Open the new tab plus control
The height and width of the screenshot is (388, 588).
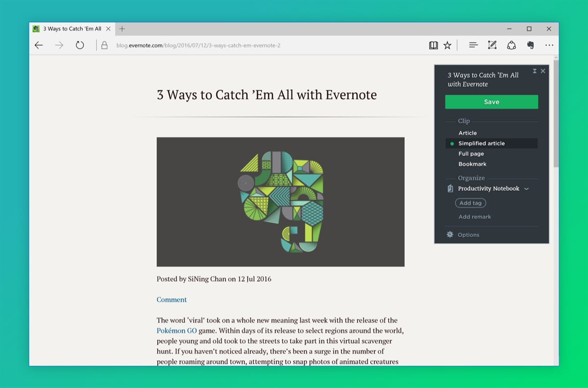tap(121, 28)
